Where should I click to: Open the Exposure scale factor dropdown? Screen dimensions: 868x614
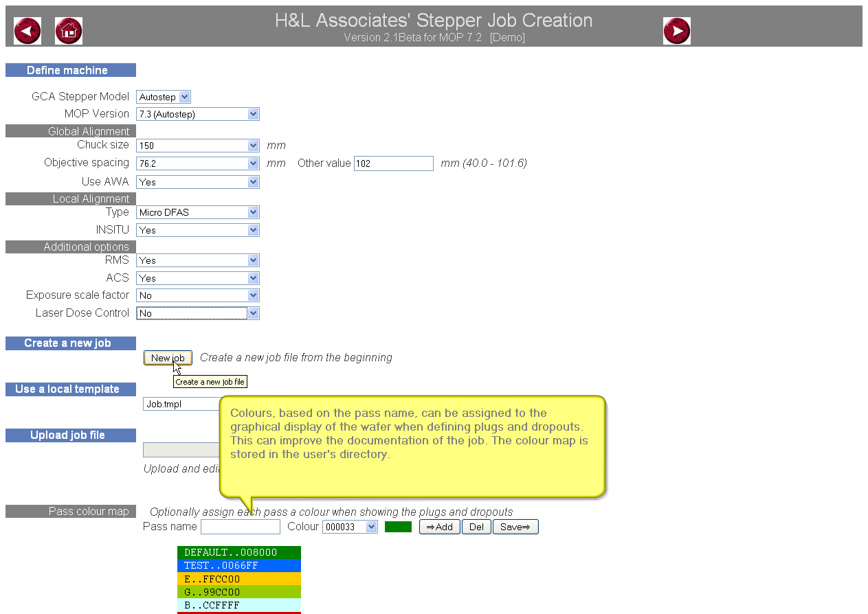(198, 295)
